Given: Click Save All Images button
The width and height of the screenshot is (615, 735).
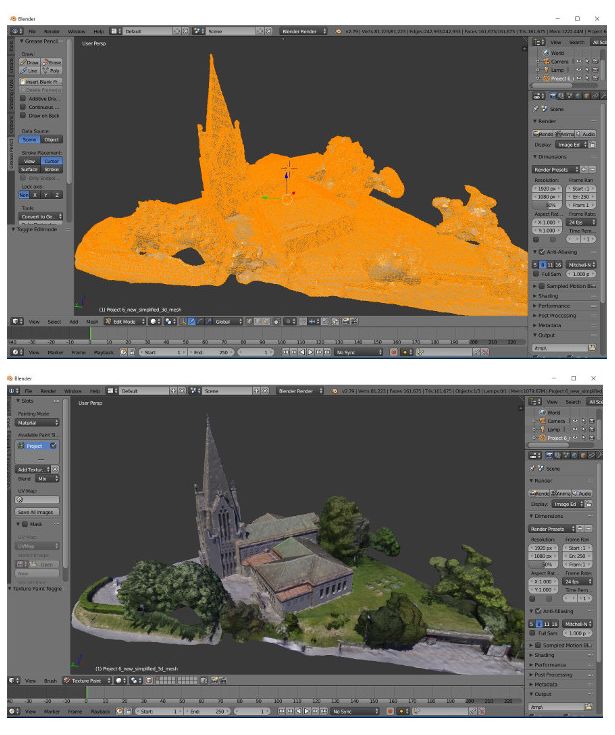Looking at the screenshot, I should click(38, 512).
